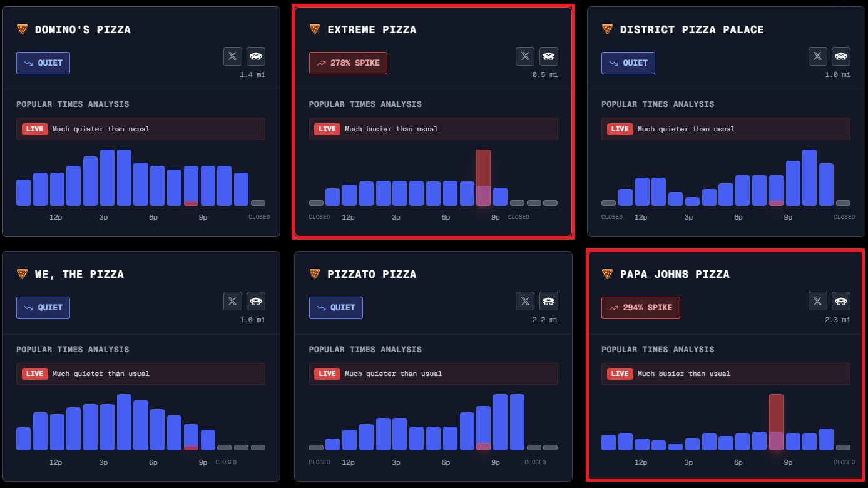Open the X icon on Pizzato Pizza card
868x488 pixels.
click(525, 301)
